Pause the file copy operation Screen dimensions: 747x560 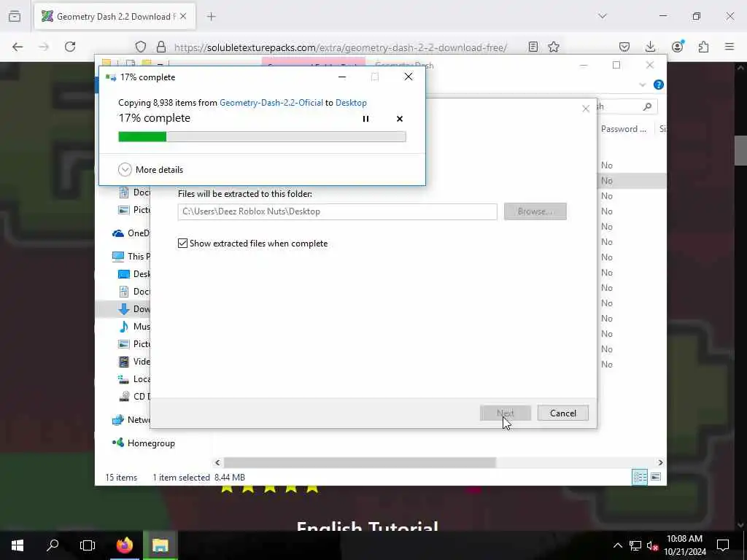click(x=365, y=119)
